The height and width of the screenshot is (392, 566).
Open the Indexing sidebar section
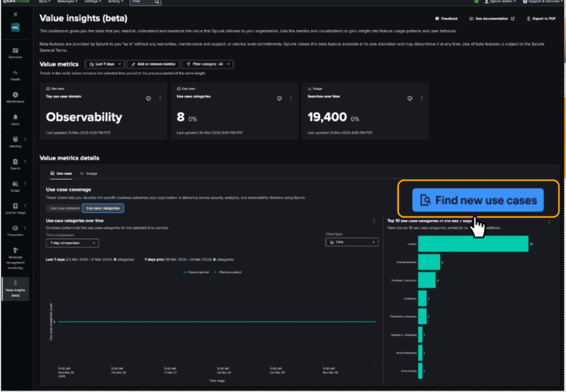[x=15, y=142]
